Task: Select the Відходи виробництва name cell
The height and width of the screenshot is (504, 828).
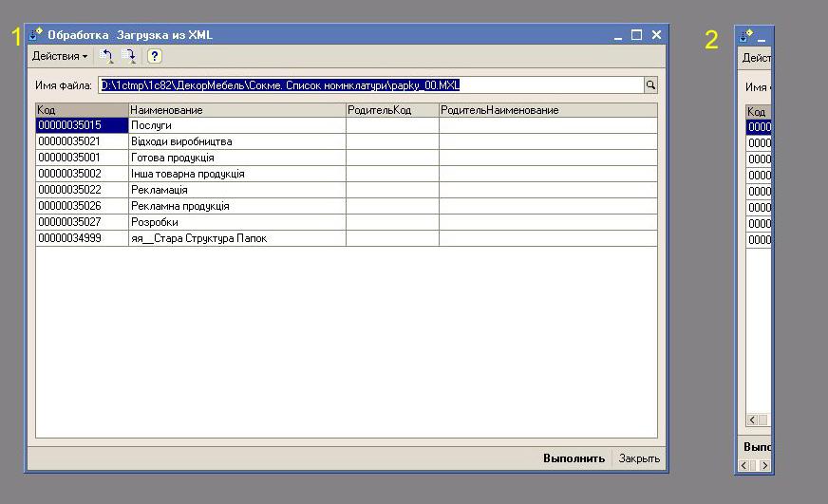Action: point(237,141)
